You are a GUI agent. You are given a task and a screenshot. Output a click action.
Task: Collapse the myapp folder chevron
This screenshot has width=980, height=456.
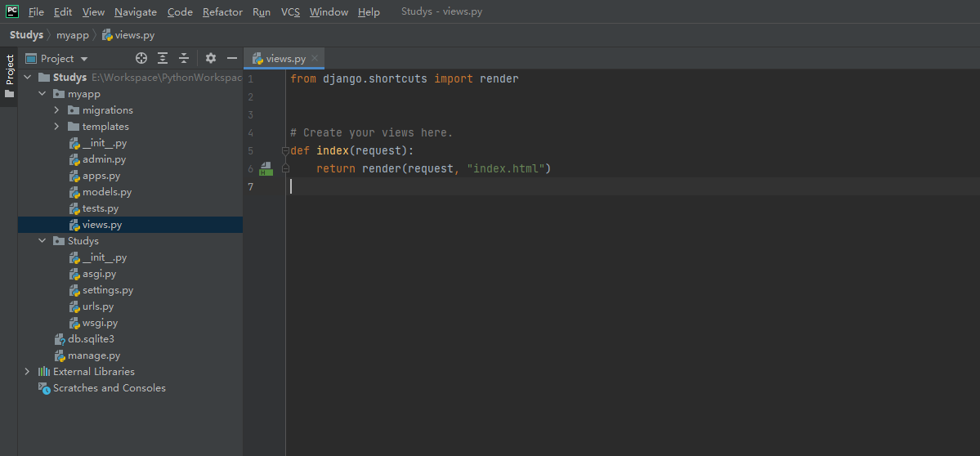click(x=42, y=94)
